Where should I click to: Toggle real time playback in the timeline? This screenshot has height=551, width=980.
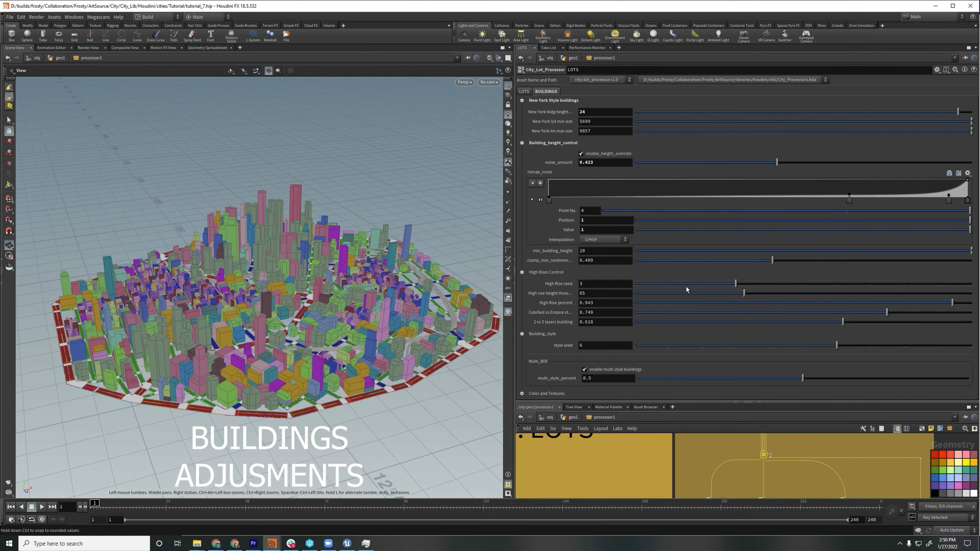(42, 519)
